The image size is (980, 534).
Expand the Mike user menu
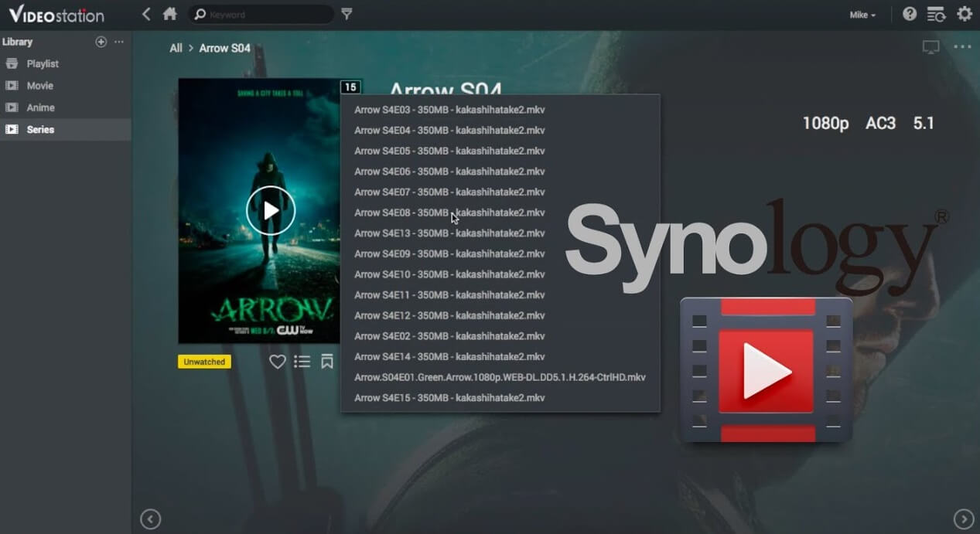coord(863,15)
